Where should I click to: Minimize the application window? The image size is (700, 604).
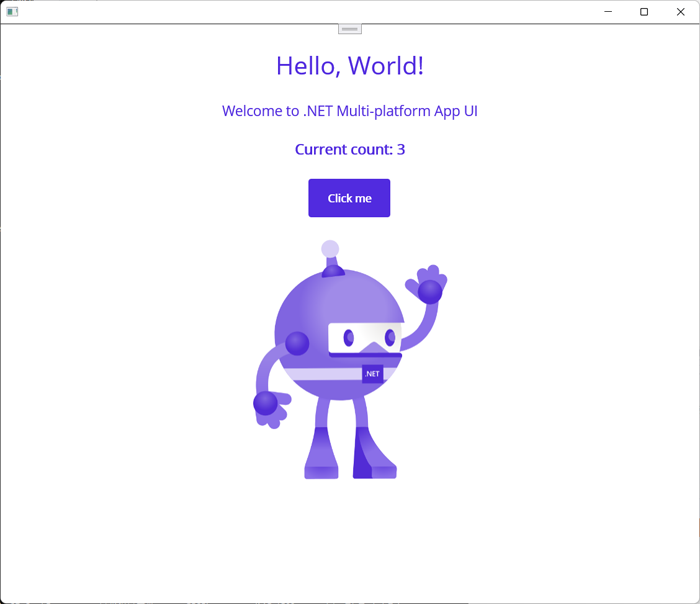coord(608,12)
